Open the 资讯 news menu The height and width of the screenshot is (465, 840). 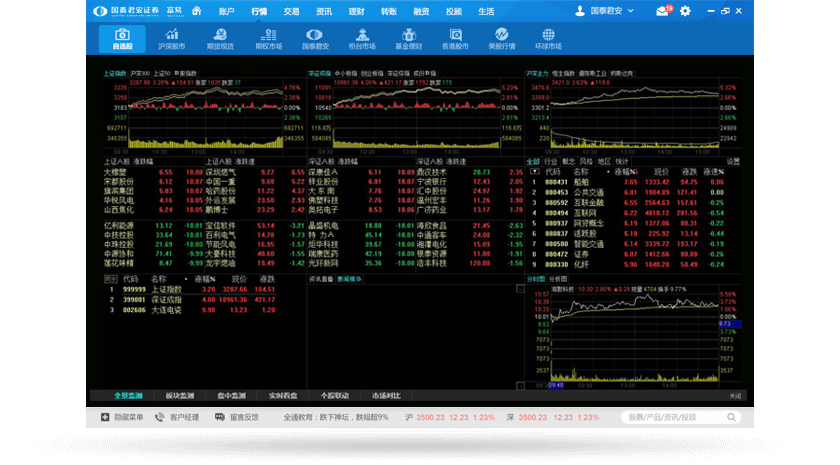coord(323,11)
